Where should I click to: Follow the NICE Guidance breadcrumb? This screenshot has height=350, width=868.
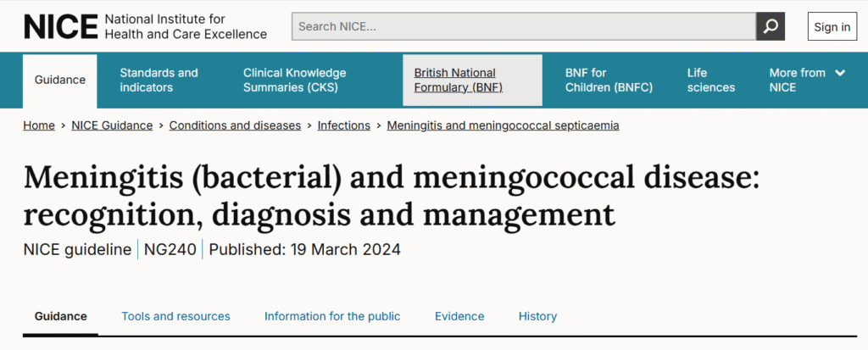[112, 125]
